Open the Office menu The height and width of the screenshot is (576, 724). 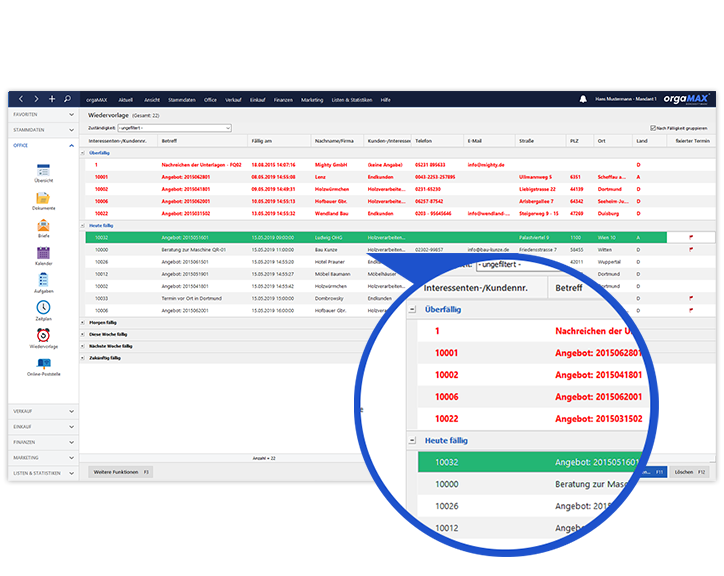point(210,100)
